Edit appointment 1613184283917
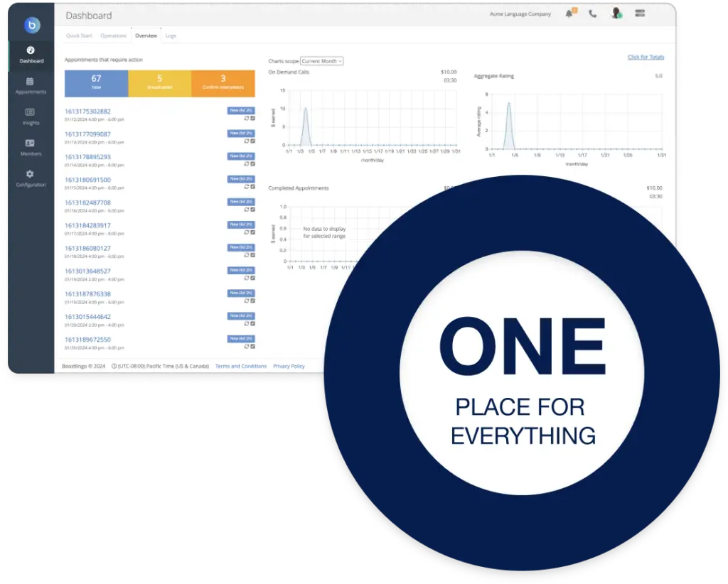This screenshot has width=728, height=584. click(x=252, y=232)
